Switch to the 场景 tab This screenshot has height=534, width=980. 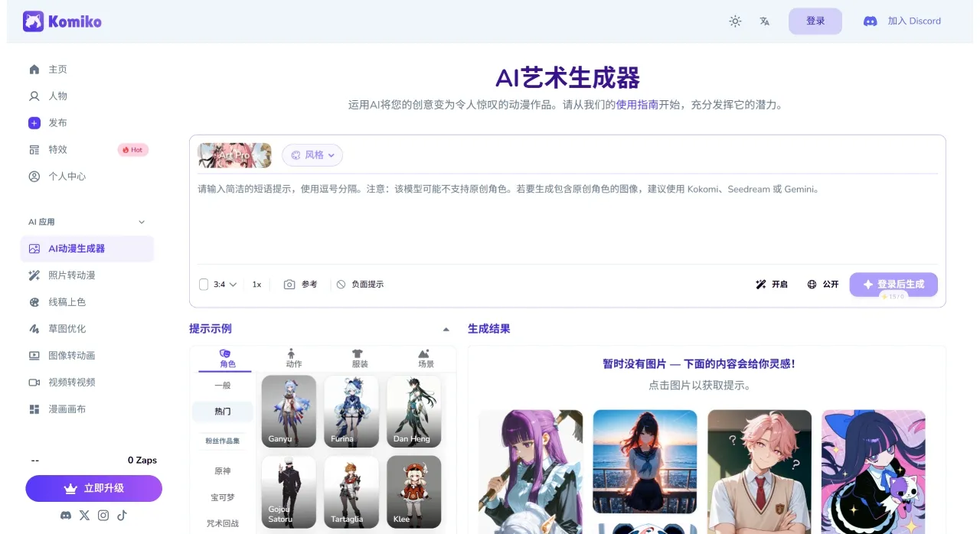(x=425, y=358)
